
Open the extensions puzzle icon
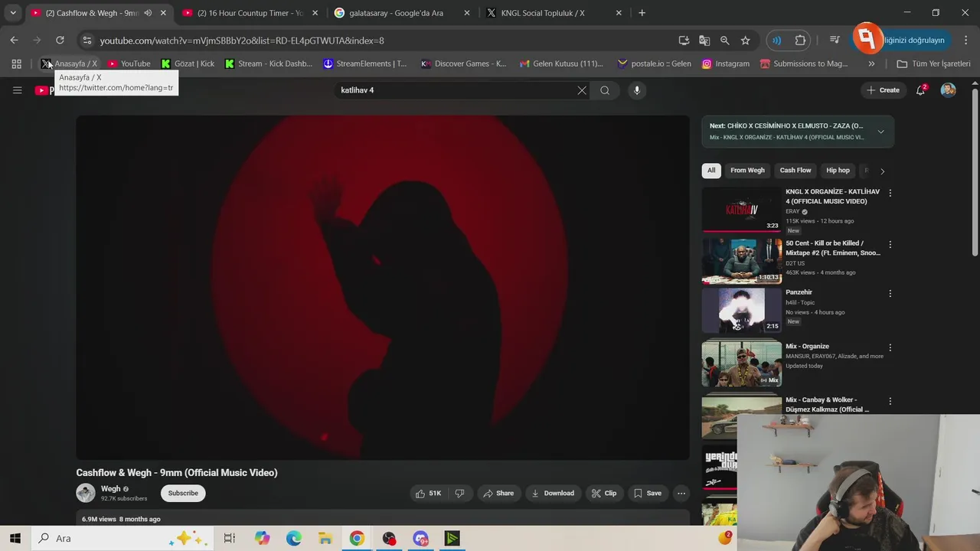801,40
